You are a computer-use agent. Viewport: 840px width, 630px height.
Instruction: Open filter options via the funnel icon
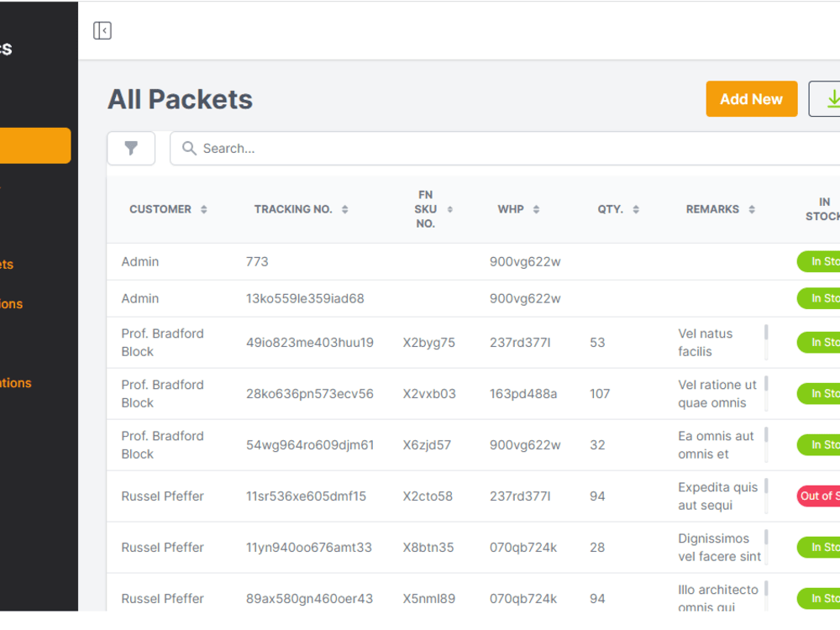point(131,148)
